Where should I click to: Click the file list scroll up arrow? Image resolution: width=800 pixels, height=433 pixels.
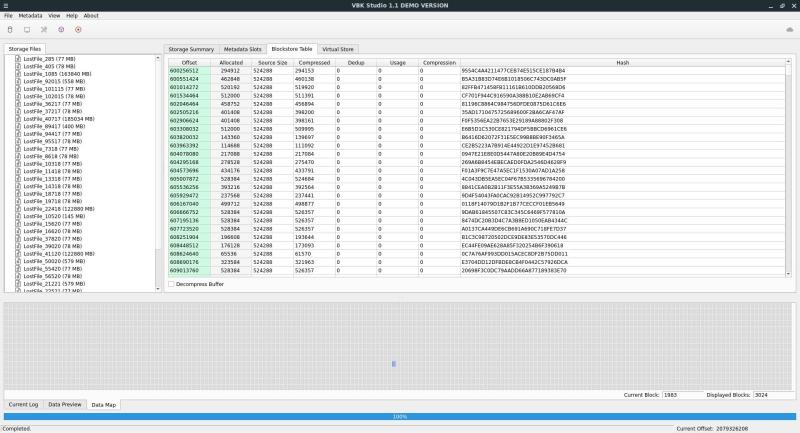click(x=158, y=58)
